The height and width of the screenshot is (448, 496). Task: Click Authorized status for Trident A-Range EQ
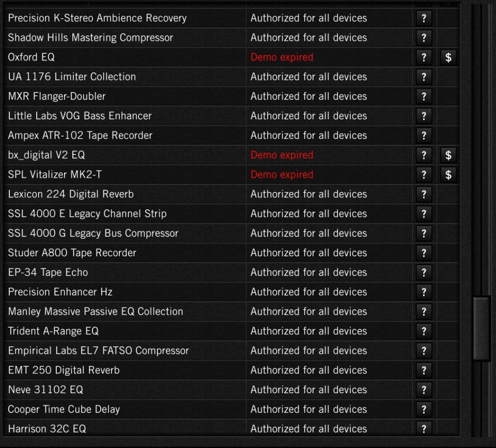(308, 331)
